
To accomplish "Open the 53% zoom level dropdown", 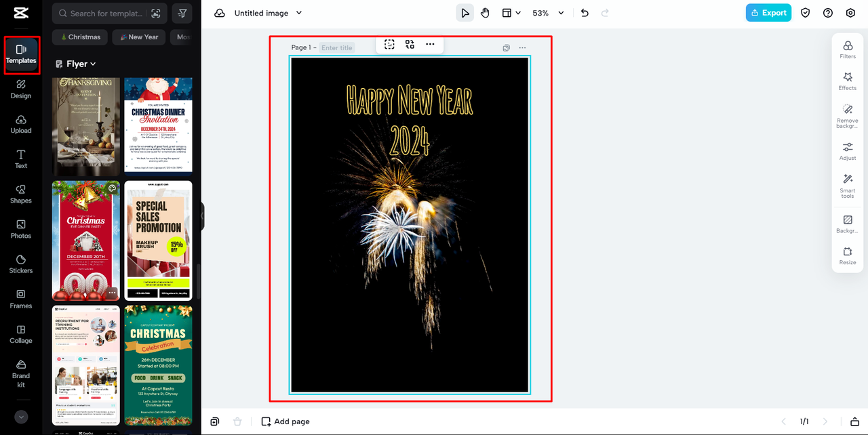I will coord(548,13).
